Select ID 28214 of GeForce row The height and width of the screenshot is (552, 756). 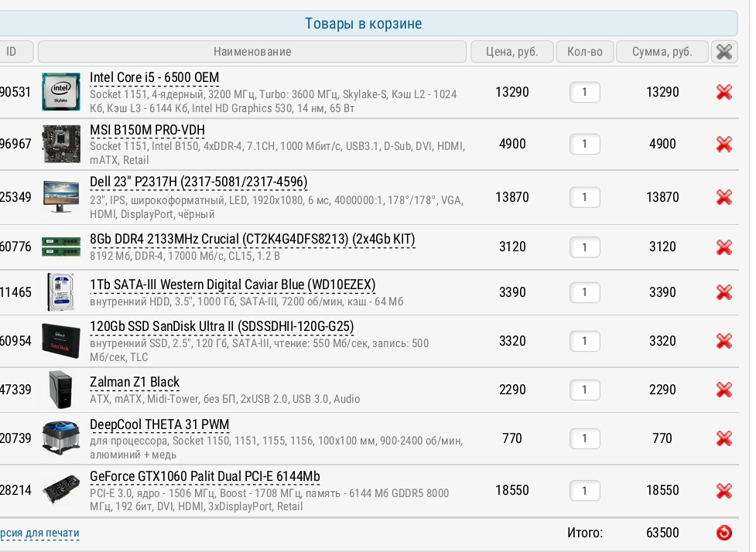pos(15,490)
